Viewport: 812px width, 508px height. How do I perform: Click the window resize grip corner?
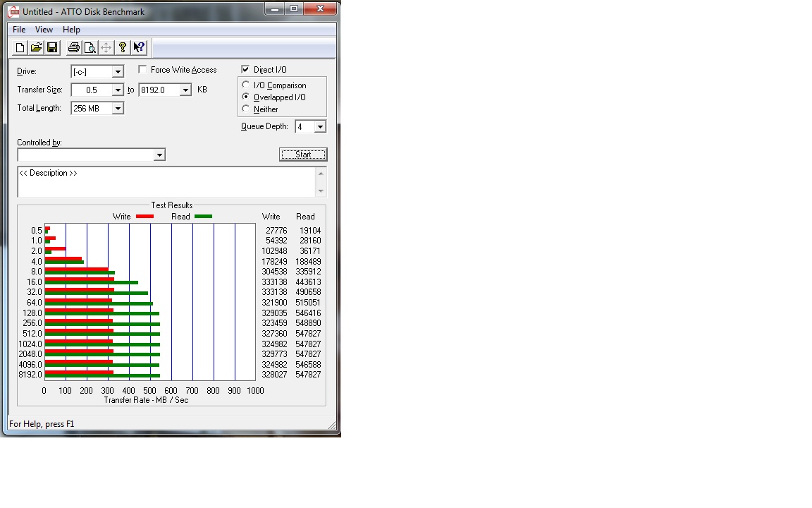tap(332, 425)
